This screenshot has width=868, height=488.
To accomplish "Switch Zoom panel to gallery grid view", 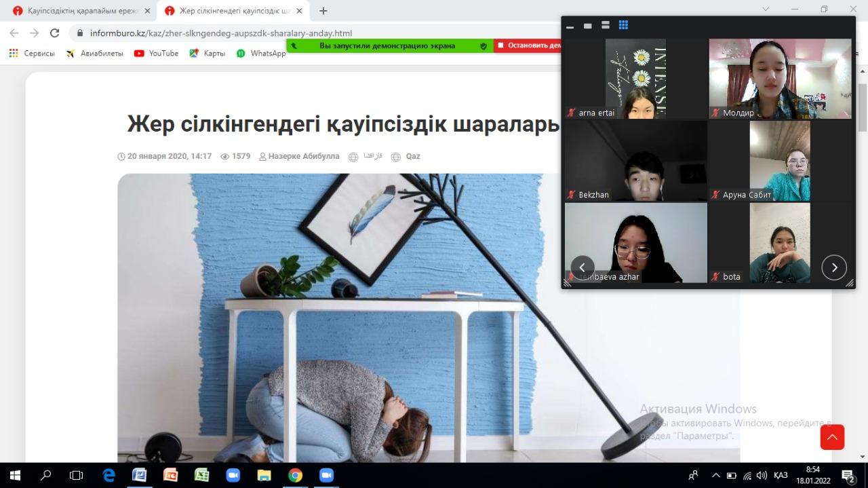I will point(623,25).
